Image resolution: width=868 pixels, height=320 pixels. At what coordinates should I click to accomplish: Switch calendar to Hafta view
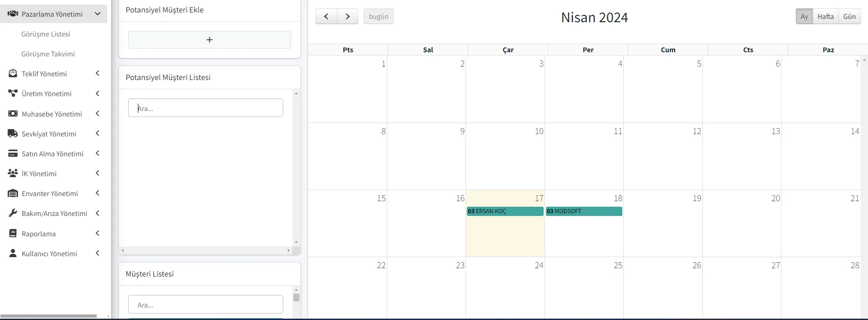[x=825, y=17]
